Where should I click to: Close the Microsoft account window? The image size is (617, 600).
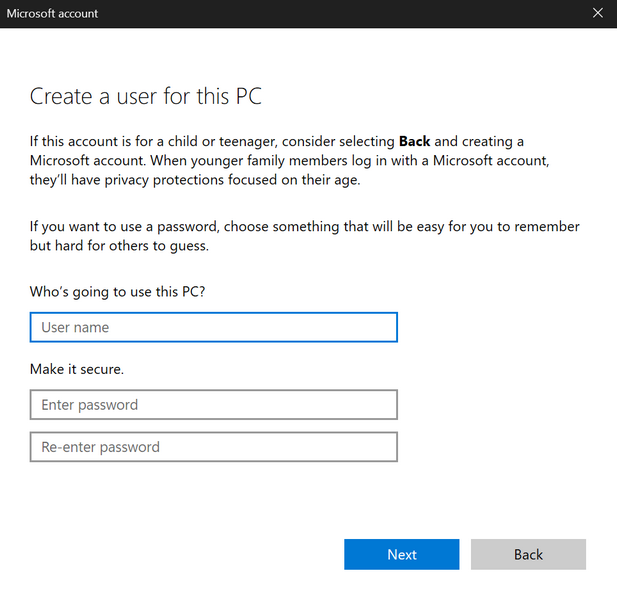[x=598, y=14]
